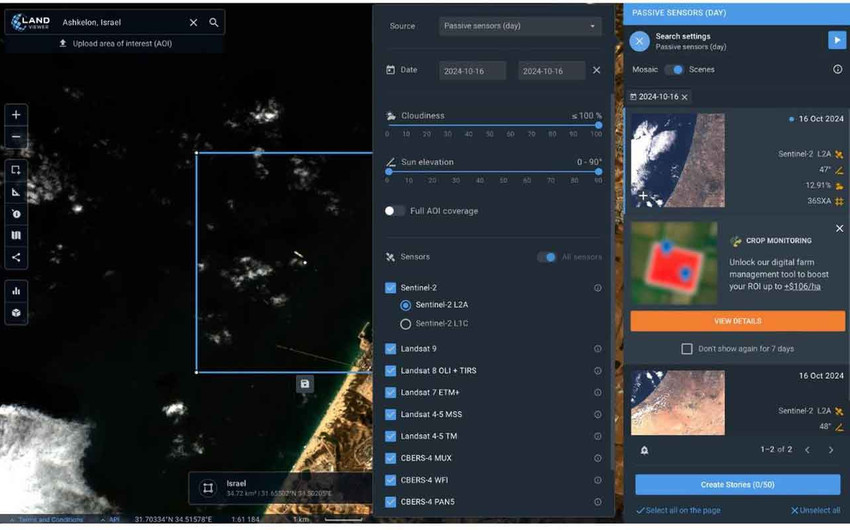Switch the Mosaic / Scenes toggle
850x530 pixels.
point(674,69)
